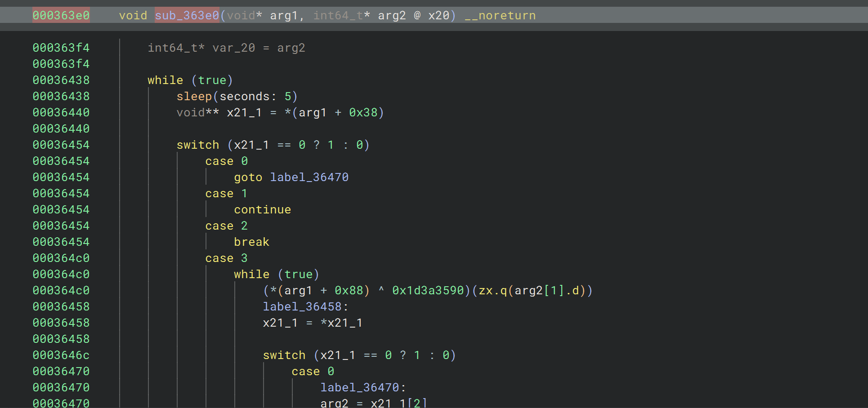Click the continue statement under case 1
The width and height of the screenshot is (868, 408).
pos(262,209)
